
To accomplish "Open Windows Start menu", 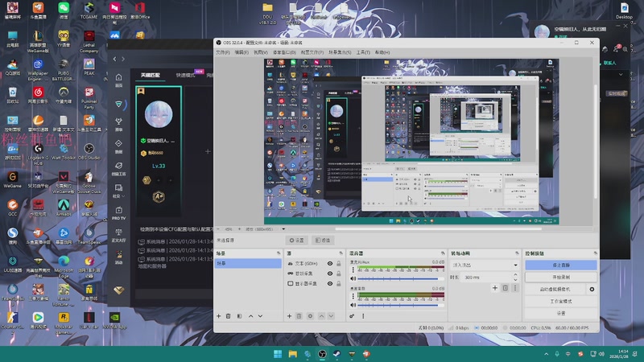I will pyautogui.click(x=278, y=354).
